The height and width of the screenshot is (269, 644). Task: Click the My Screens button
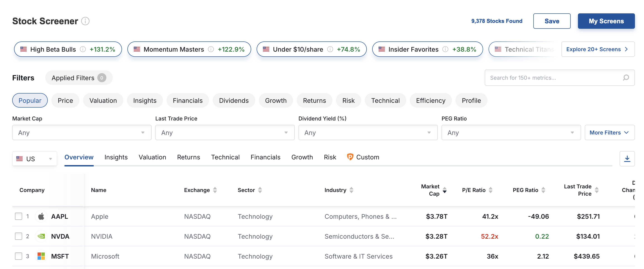click(606, 21)
